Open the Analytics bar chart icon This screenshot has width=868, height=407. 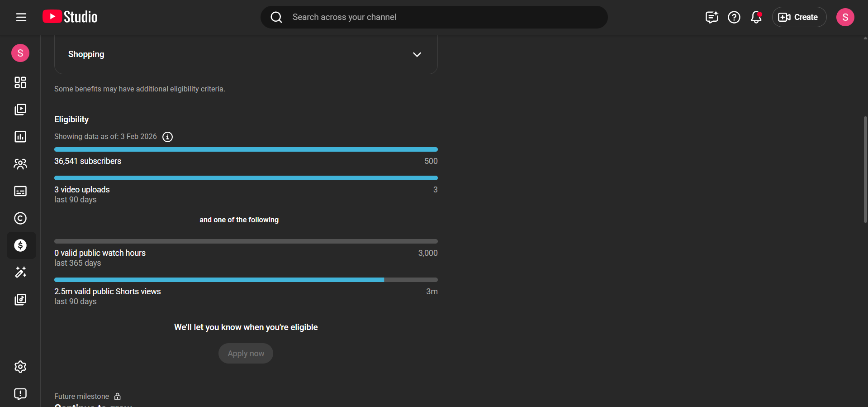pyautogui.click(x=20, y=137)
